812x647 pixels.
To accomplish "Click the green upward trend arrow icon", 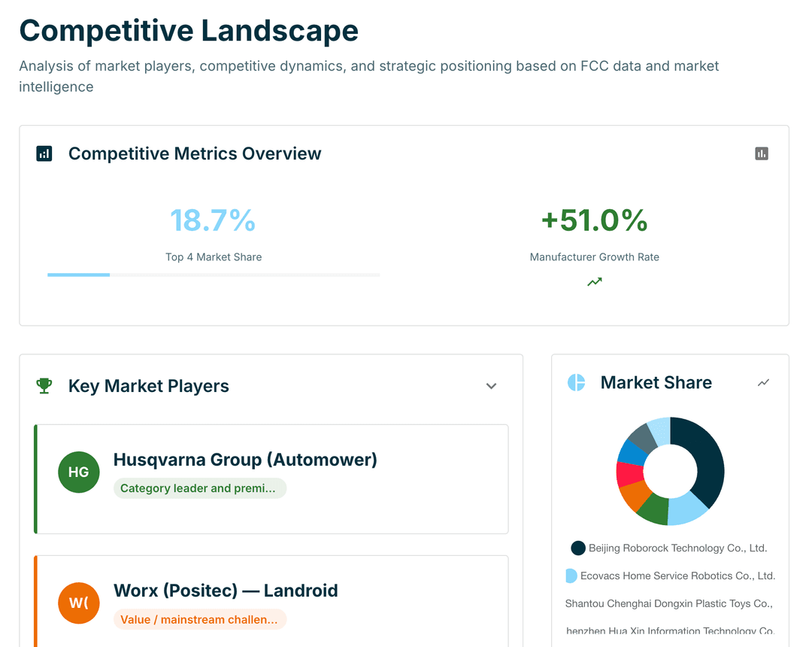I will tap(594, 281).
